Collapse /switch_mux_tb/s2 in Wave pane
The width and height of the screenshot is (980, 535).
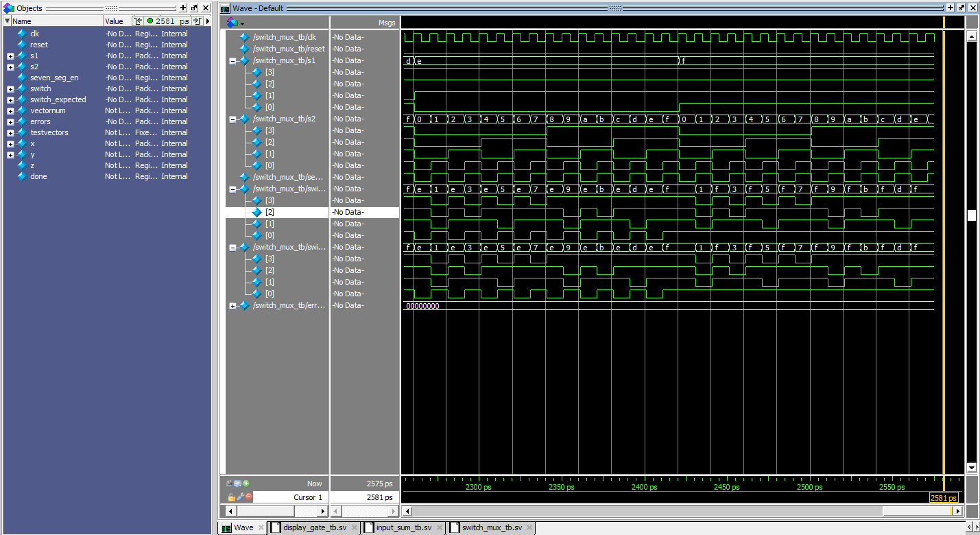(x=232, y=119)
